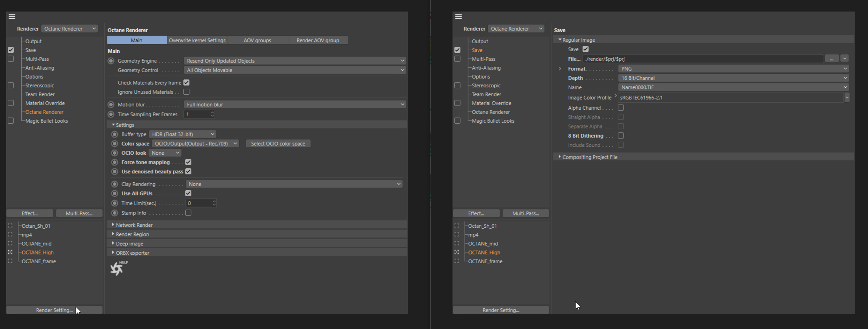The image size is (868, 329).
Task: Enable Alpha Channel checkbox
Action: point(621,108)
